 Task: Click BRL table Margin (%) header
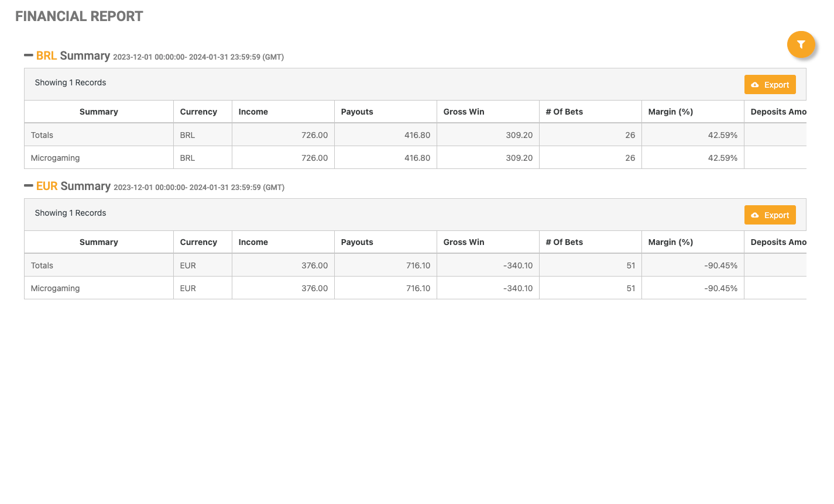click(x=671, y=112)
